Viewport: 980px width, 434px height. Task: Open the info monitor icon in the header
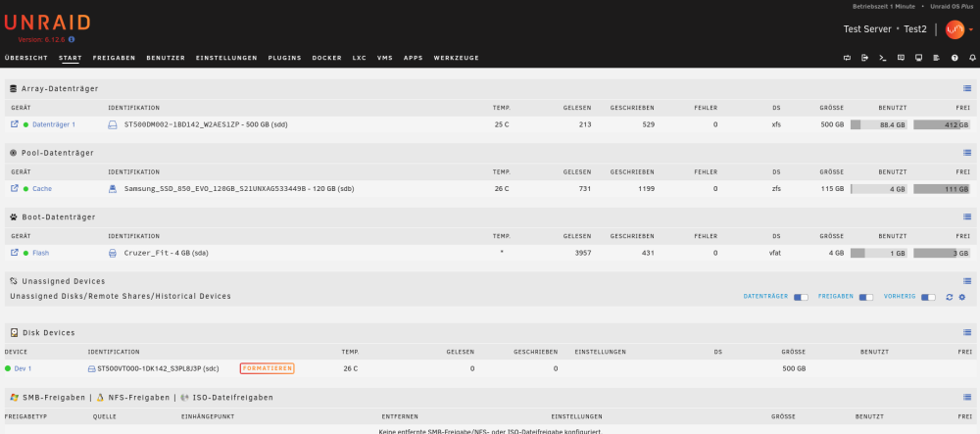click(x=919, y=58)
